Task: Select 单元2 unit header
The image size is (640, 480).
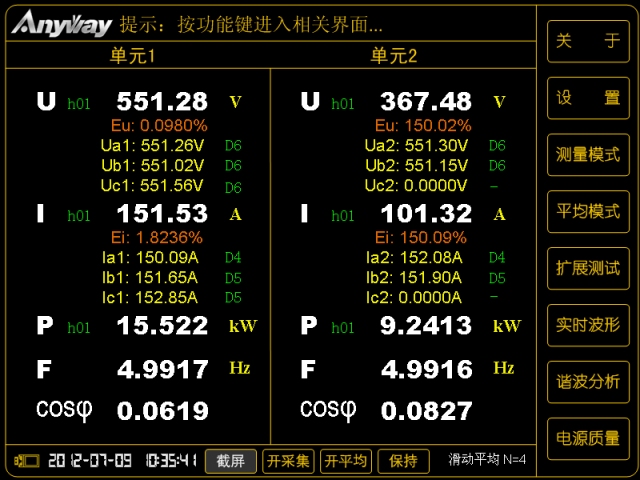Action: [x=394, y=56]
